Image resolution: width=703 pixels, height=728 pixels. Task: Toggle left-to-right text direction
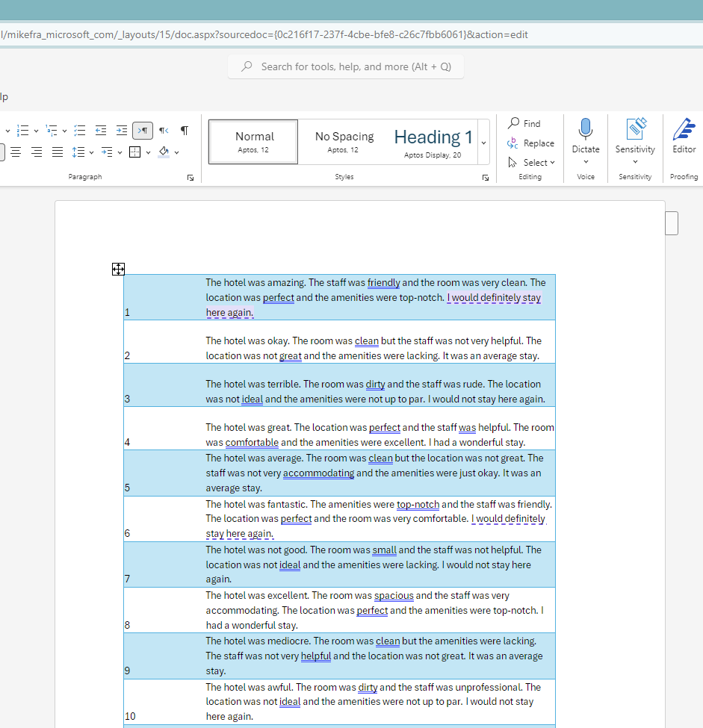(142, 131)
